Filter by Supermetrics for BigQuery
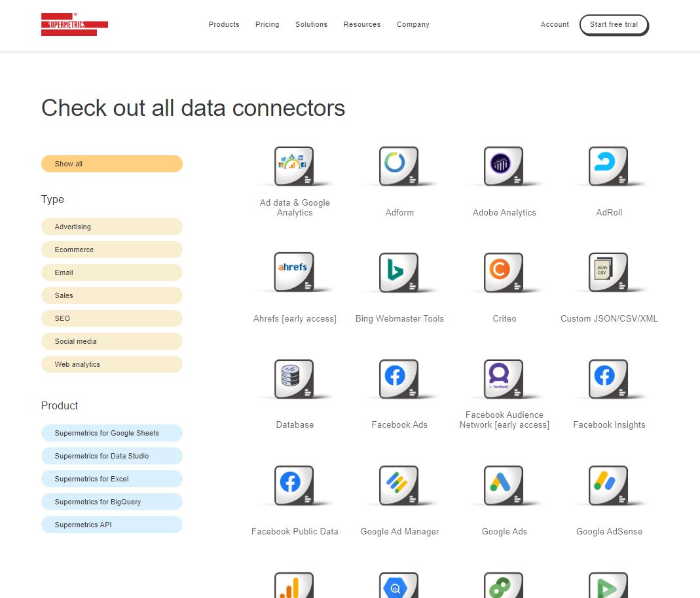Screen dimensions: 700x598 pyautogui.click(x=112, y=502)
